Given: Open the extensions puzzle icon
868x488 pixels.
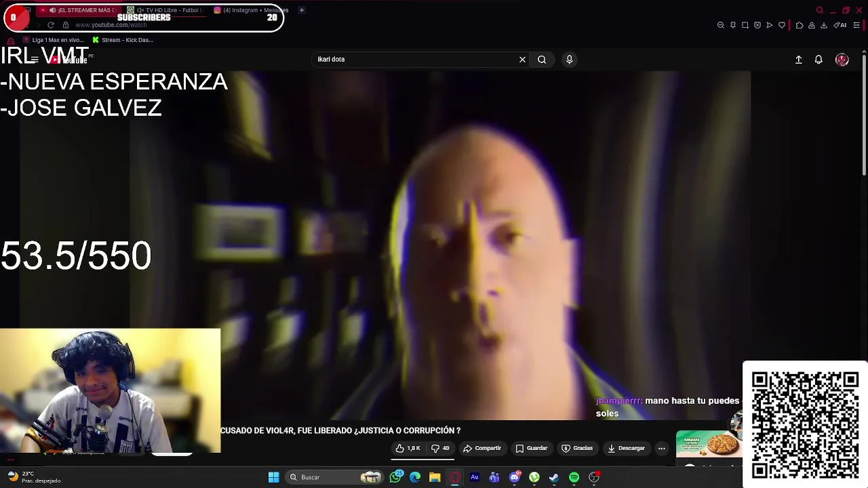Looking at the screenshot, I should pos(800,25).
